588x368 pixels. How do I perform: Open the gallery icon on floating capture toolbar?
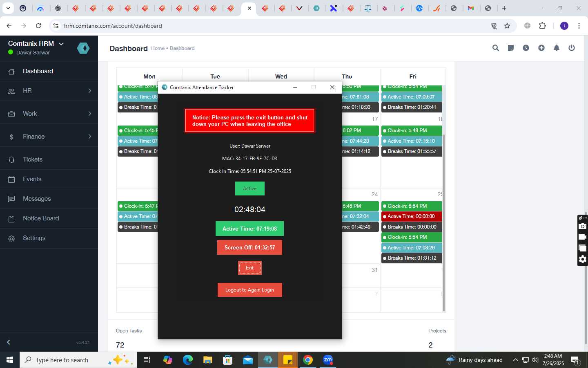[583, 248]
